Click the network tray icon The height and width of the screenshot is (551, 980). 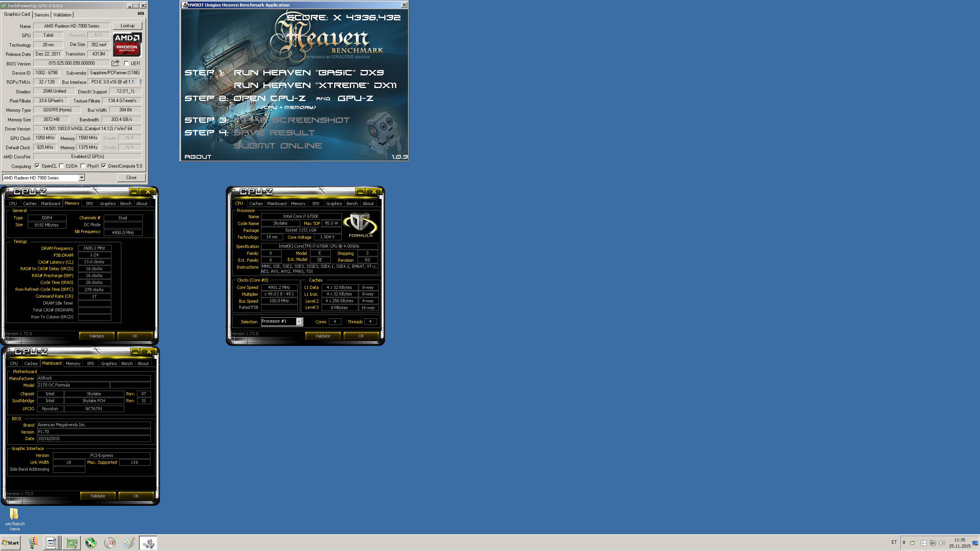tap(933, 543)
